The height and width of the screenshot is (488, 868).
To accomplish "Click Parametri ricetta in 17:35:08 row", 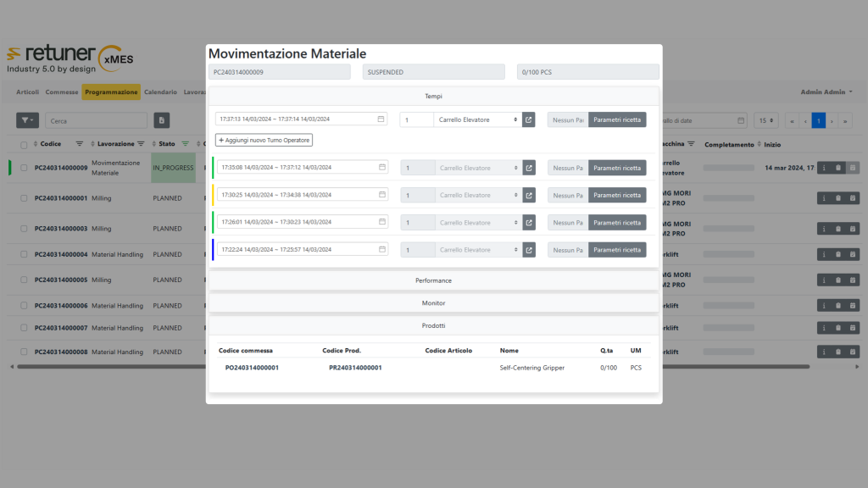I will pos(617,168).
